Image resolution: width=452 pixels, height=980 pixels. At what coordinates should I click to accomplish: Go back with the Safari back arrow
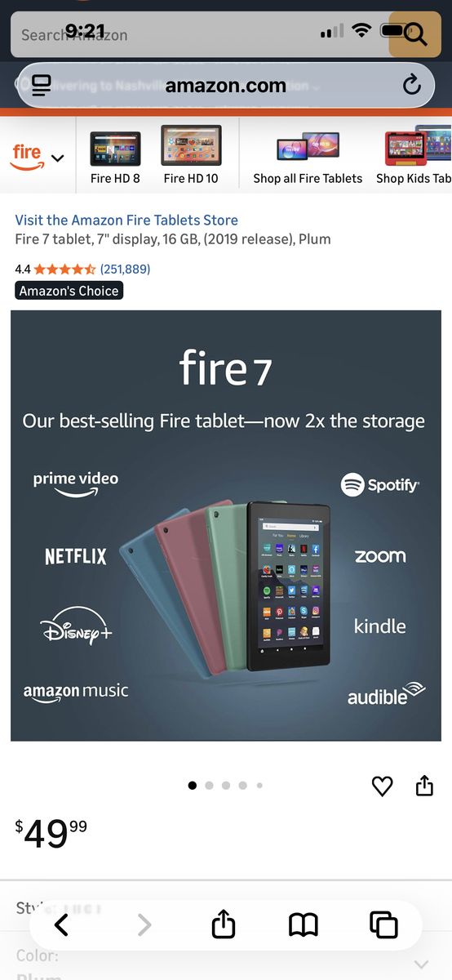click(61, 924)
